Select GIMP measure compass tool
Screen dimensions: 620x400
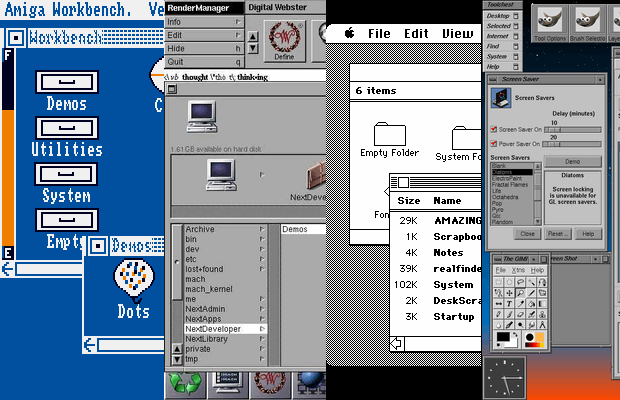[542, 325]
